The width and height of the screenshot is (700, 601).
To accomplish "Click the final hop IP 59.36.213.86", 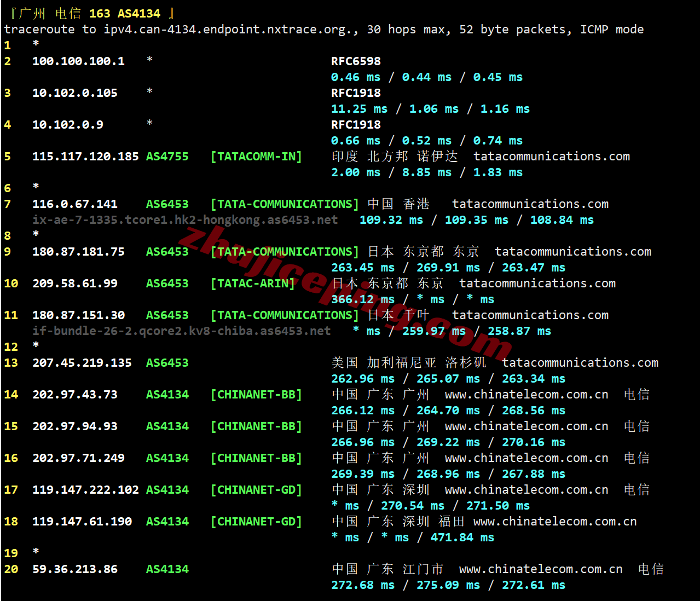I will [x=75, y=569].
